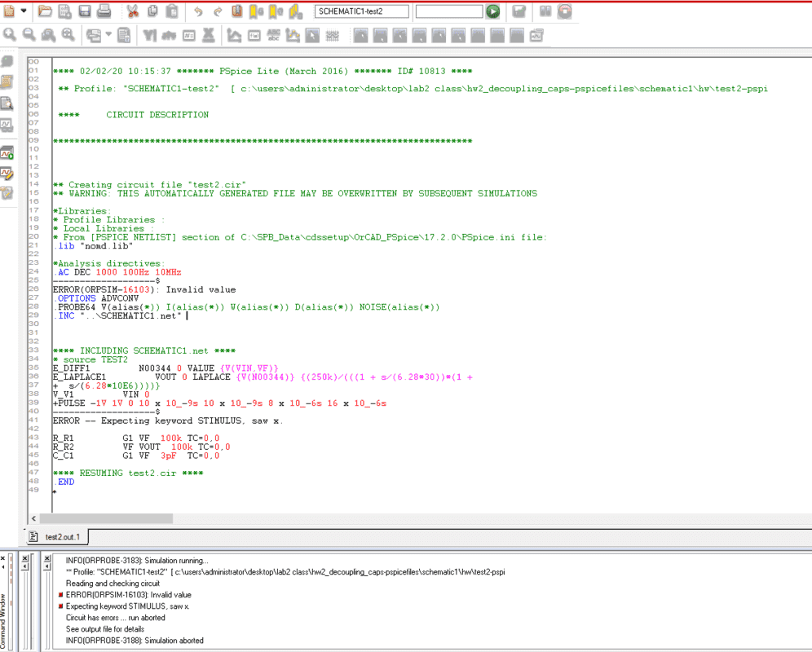Open the dropdown arrow beside the grayed window icon
Screen dimensions: 812x652
pyautogui.click(x=109, y=35)
